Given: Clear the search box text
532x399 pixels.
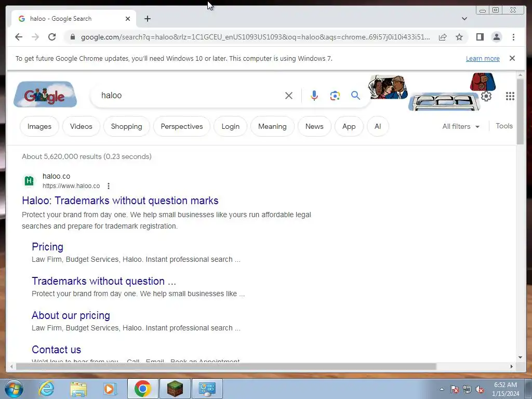Looking at the screenshot, I should (x=289, y=96).
